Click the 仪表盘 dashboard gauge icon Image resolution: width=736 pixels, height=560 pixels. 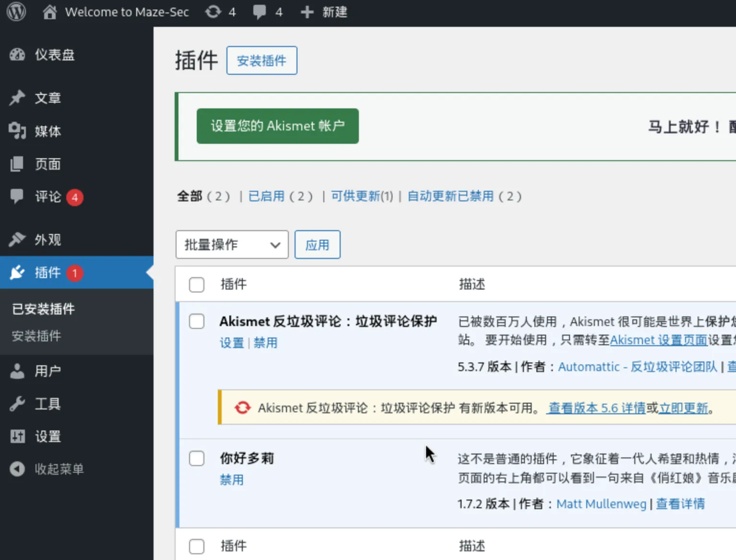[x=17, y=55]
